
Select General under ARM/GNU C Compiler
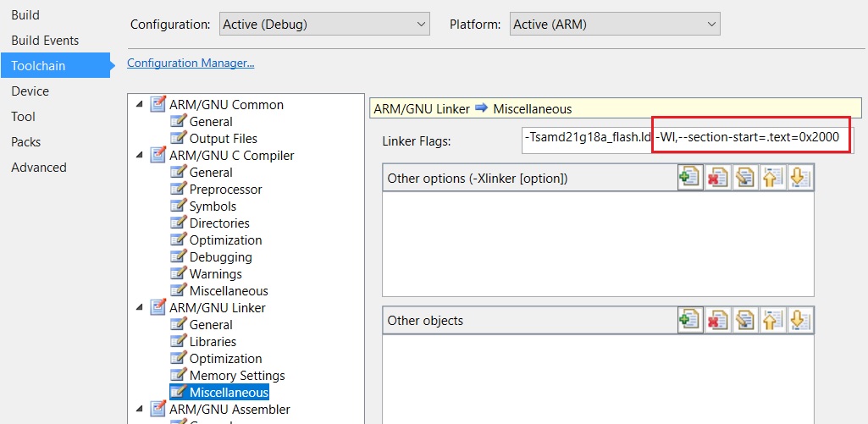(211, 172)
